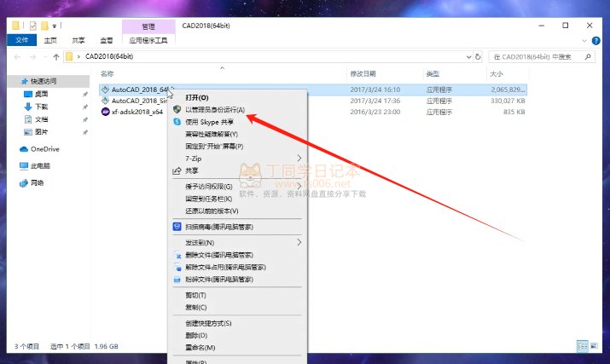This screenshot has width=610, height=364.
Task: Click the properties checkmark icon in title bar
Action: (33, 26)
